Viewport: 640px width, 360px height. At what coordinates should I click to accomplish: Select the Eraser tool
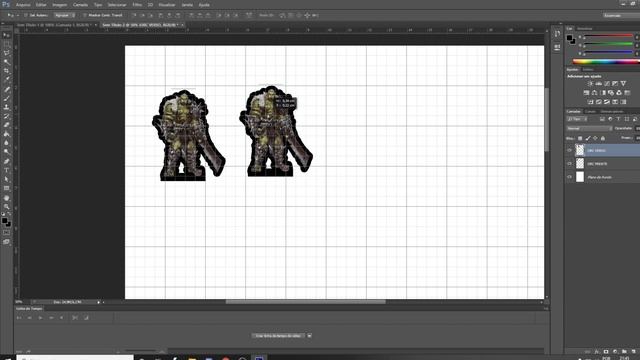click(7, 125)
